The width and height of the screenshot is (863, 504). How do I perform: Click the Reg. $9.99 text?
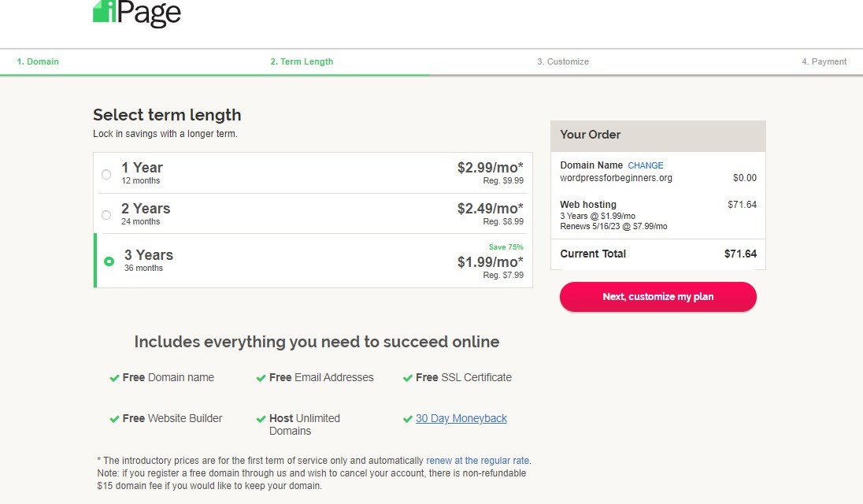pyautogui.click(x=504, y=180)
